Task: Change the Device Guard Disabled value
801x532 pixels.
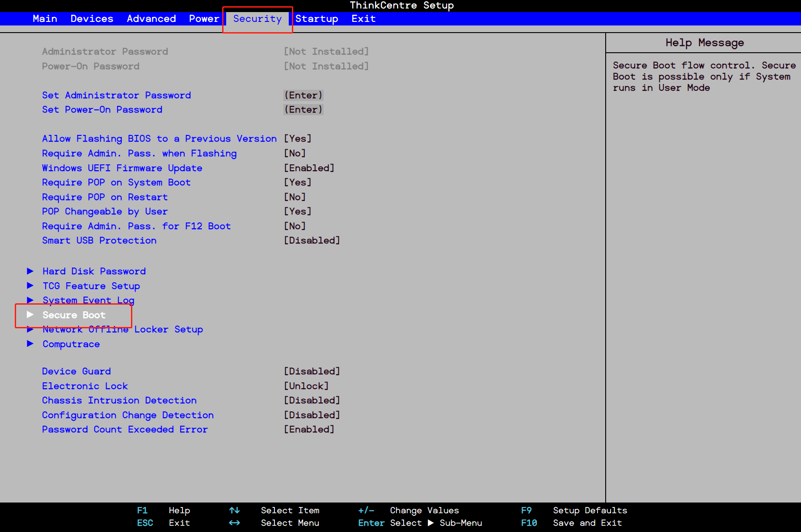Action: (312, 372)
